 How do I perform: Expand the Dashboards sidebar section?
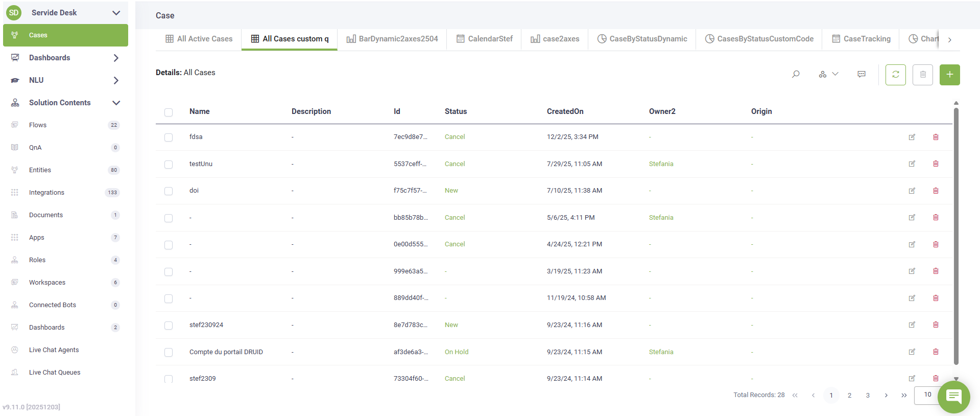(x=116, y=58)
